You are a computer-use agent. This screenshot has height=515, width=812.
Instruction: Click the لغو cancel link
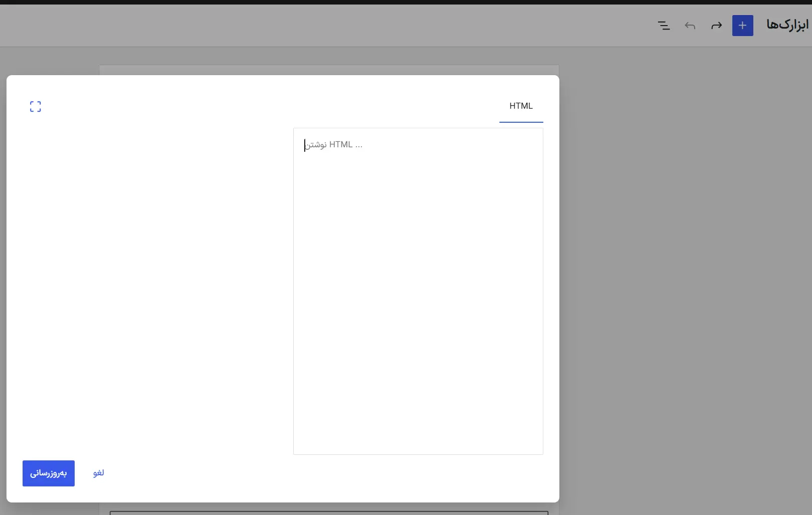pyautogui.click(x=99, y=473)
